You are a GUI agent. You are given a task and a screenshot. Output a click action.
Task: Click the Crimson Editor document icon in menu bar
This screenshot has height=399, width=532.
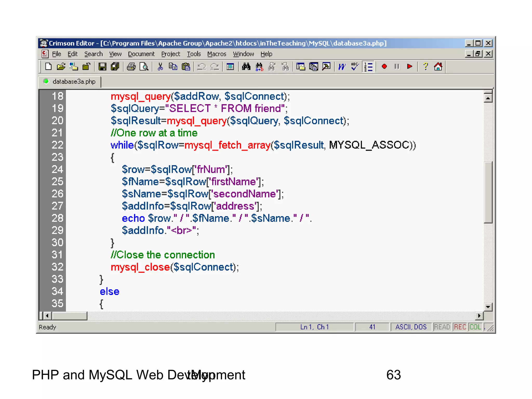coord(45,54)
